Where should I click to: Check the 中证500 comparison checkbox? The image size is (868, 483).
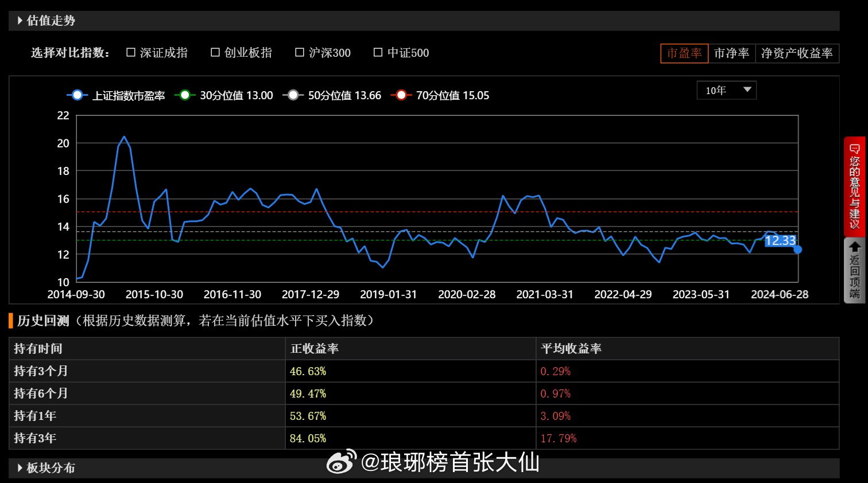pos(378,52)
